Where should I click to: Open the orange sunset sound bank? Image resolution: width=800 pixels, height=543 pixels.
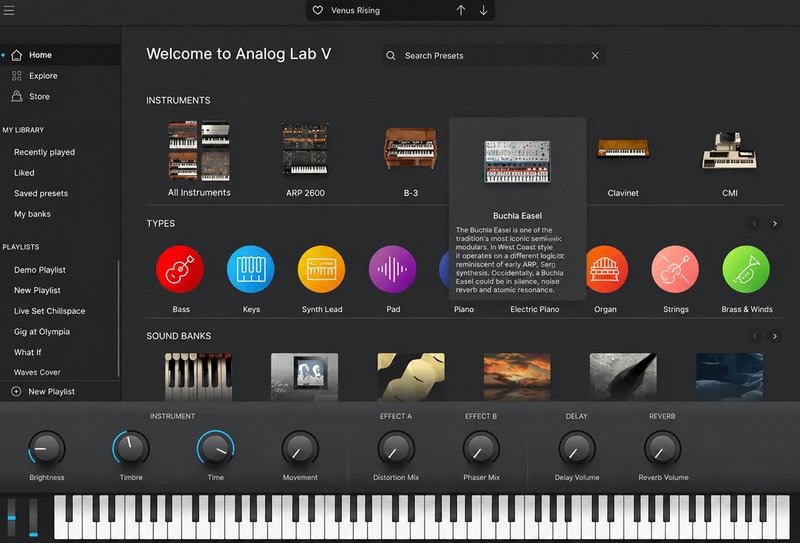pos(517,377)
